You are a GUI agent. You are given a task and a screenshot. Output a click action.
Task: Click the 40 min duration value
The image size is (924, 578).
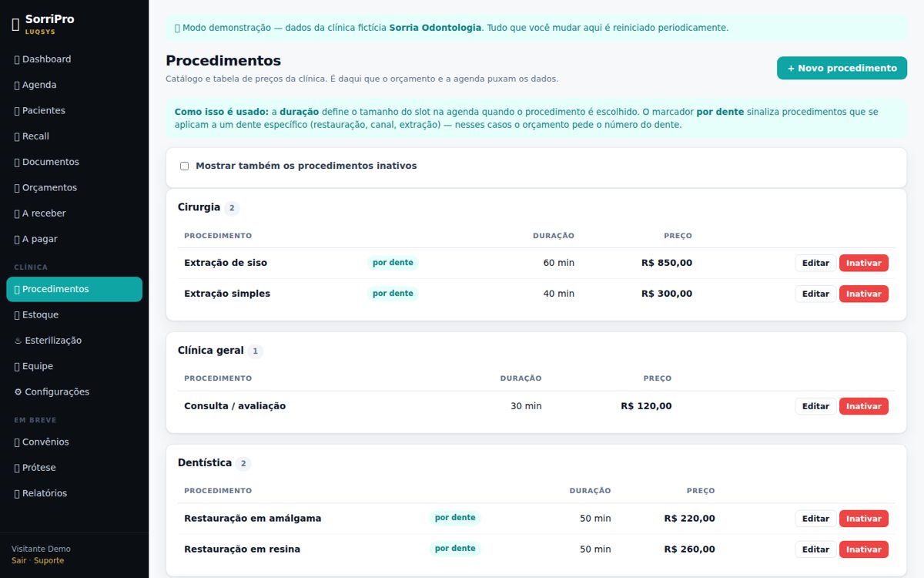pyautogui.click(x=559, y=294)
